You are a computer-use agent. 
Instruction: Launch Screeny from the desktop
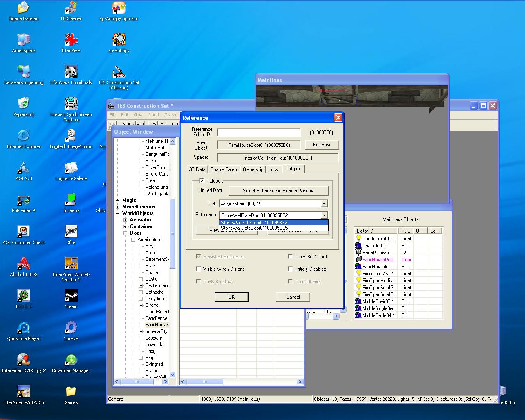coord(71,203)
